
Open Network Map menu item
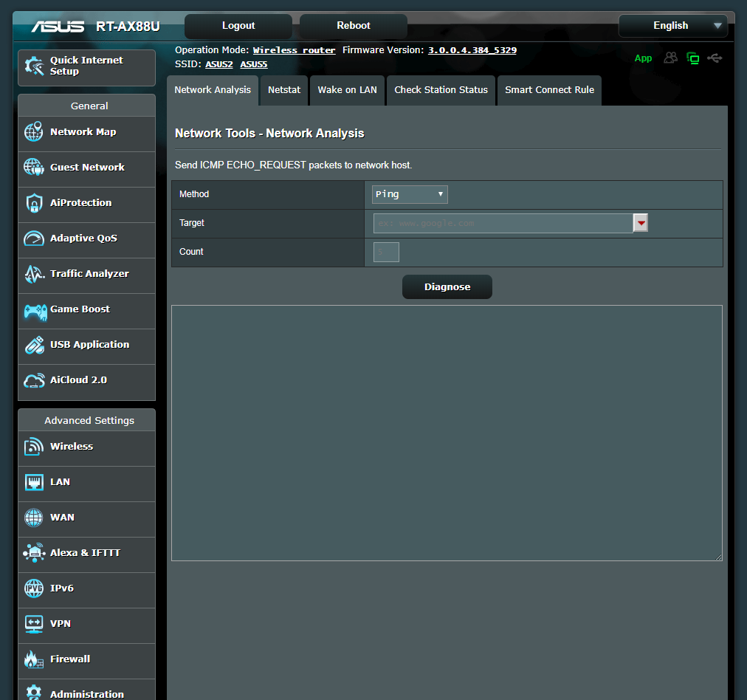86,132
